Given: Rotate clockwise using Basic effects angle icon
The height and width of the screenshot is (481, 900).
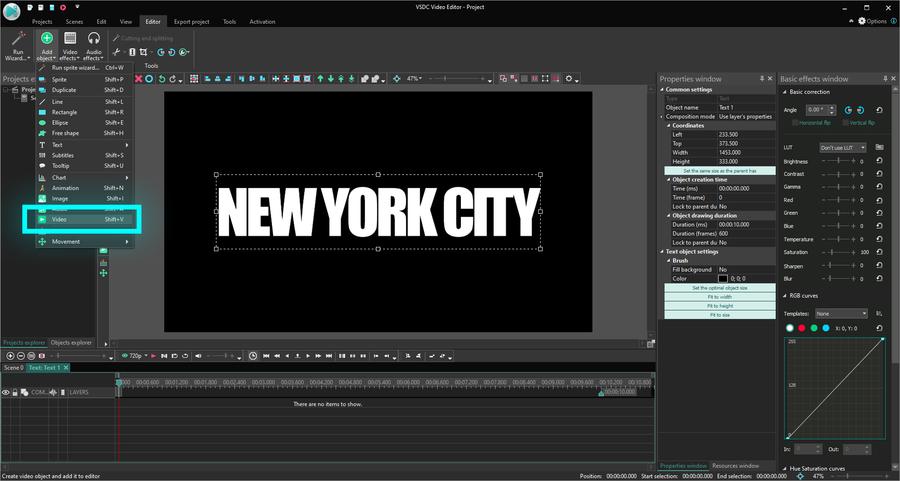Looking at the screenshot, I should tap(860, 110).
